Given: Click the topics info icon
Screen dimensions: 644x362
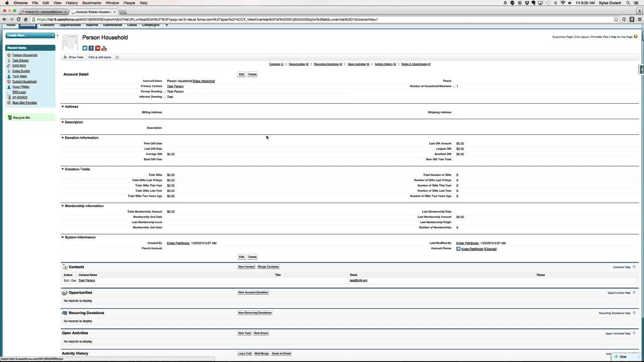Looking at the screenshot, I should 117,57.
